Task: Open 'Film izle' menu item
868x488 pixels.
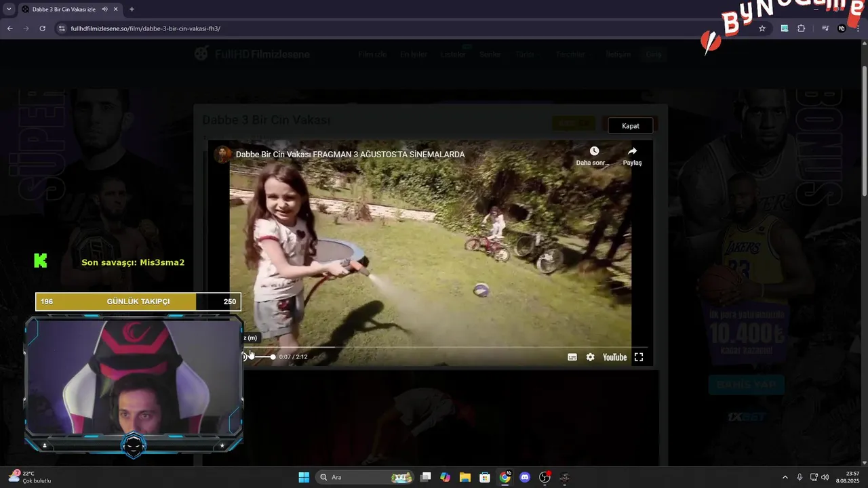Action: 372,54
